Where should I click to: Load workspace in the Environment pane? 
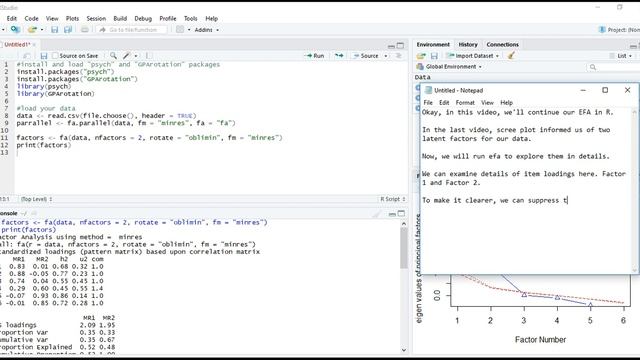421,56
